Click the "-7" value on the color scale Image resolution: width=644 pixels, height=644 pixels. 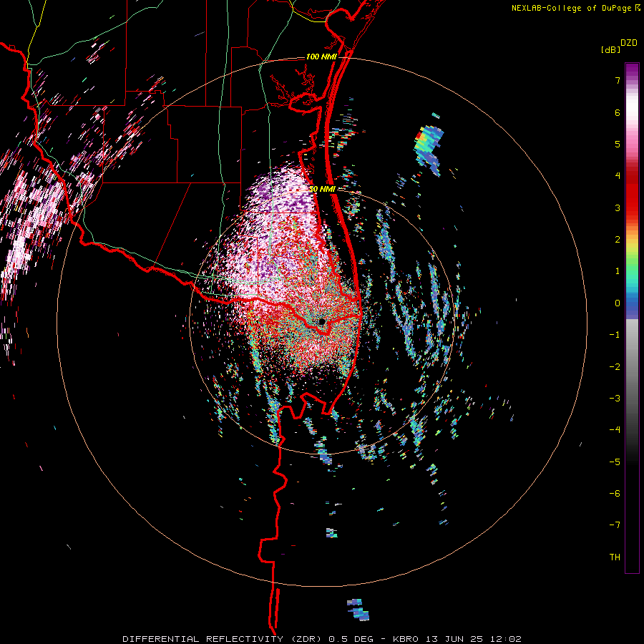615,525
